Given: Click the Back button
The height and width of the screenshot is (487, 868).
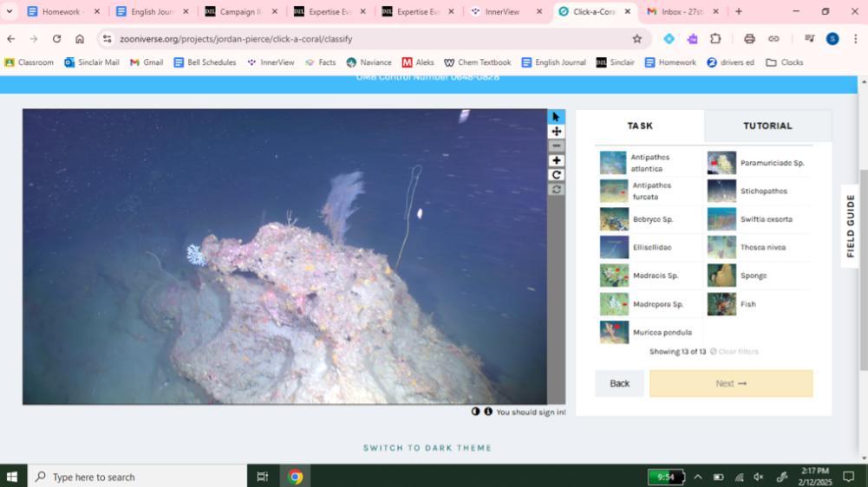Looking at the screenshot, I should pos(619,384).
